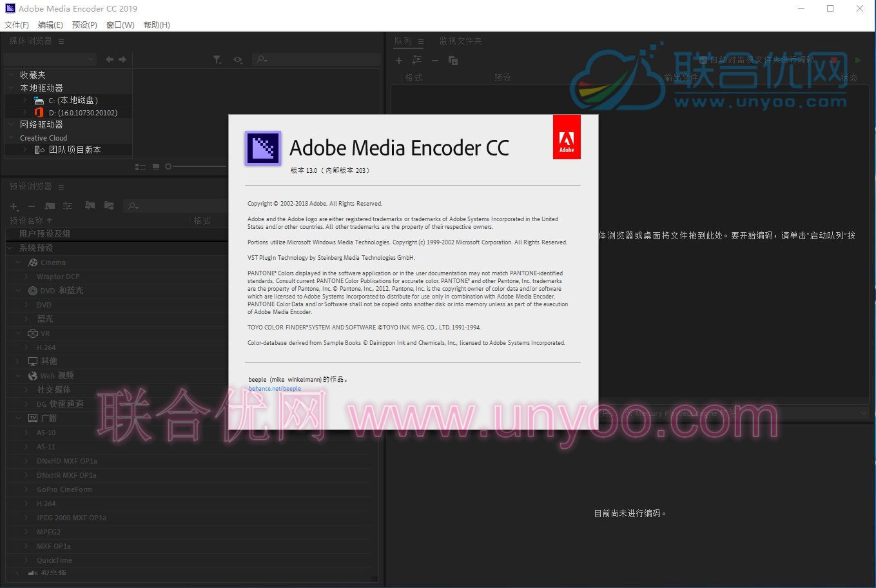This screenshot has width=876, height=588.
Task: Click the import presets icon
Action: 90,206
